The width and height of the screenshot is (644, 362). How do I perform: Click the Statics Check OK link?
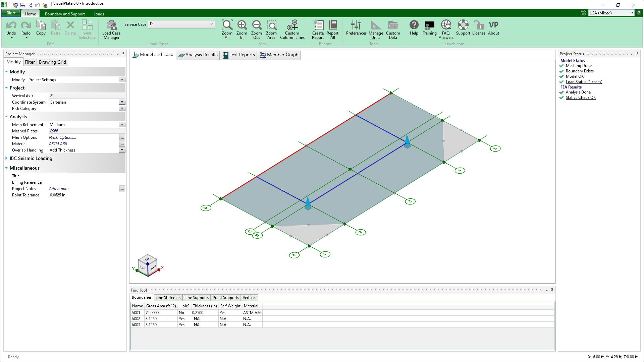click(581, 98)
